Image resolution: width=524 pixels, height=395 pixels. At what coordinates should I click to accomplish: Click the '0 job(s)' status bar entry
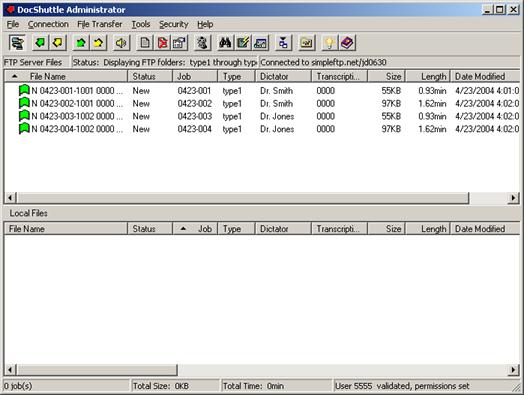tap(18, 386)
